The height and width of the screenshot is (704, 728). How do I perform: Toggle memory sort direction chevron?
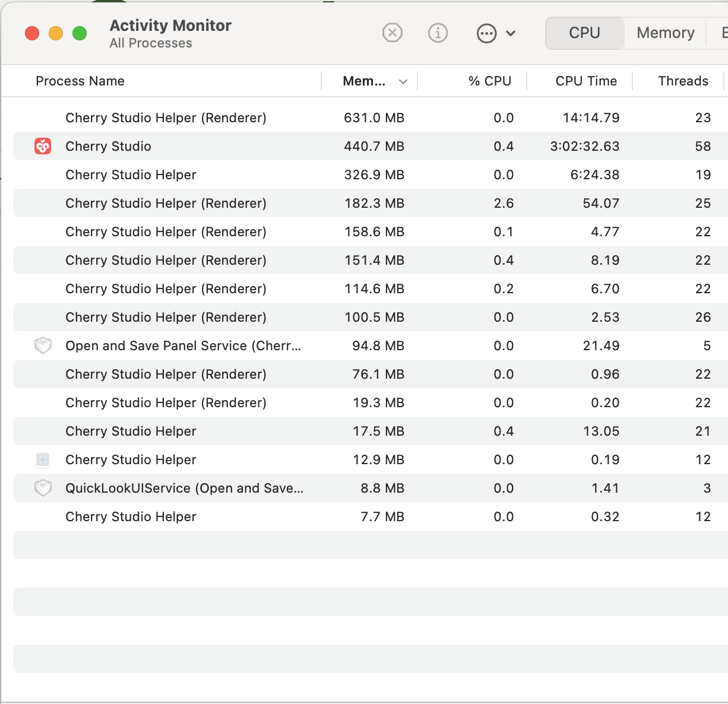(403, 82)
